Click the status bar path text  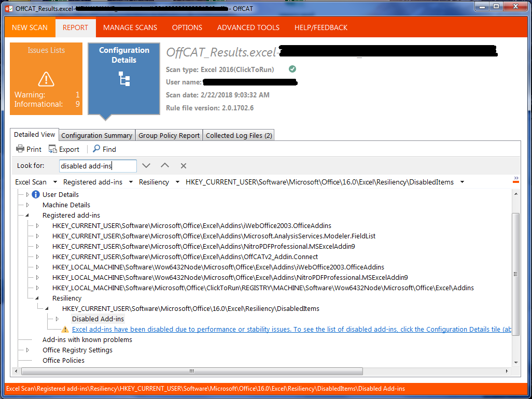coord(206,389)
